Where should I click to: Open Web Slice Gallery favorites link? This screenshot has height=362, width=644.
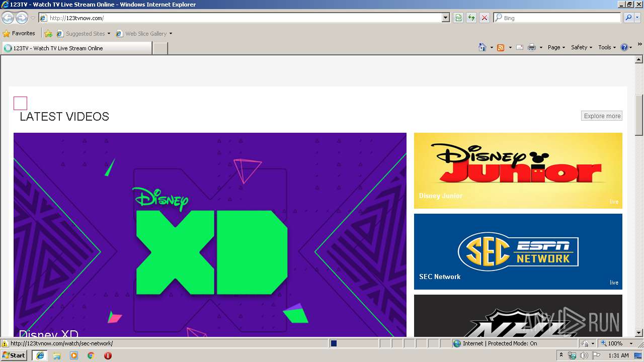(144, 34)
